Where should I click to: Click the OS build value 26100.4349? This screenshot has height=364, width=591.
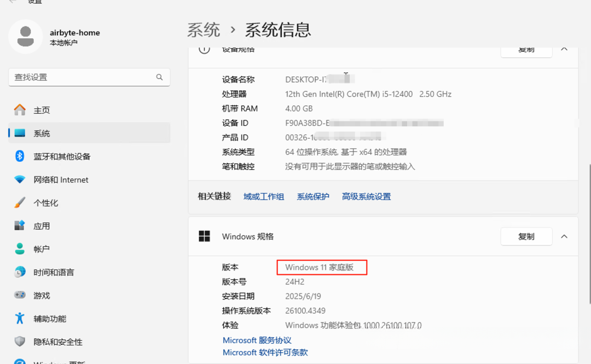(x=305, y=310)
